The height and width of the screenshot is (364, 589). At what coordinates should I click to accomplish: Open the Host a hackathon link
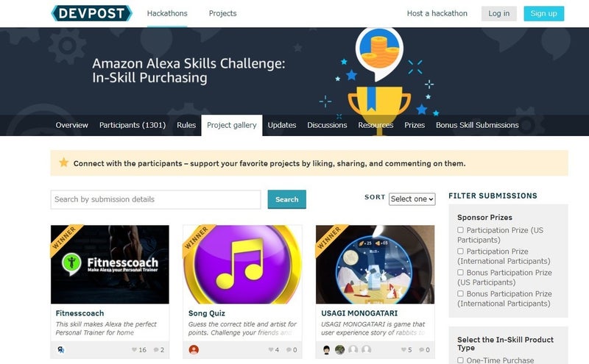coord(437,13)
